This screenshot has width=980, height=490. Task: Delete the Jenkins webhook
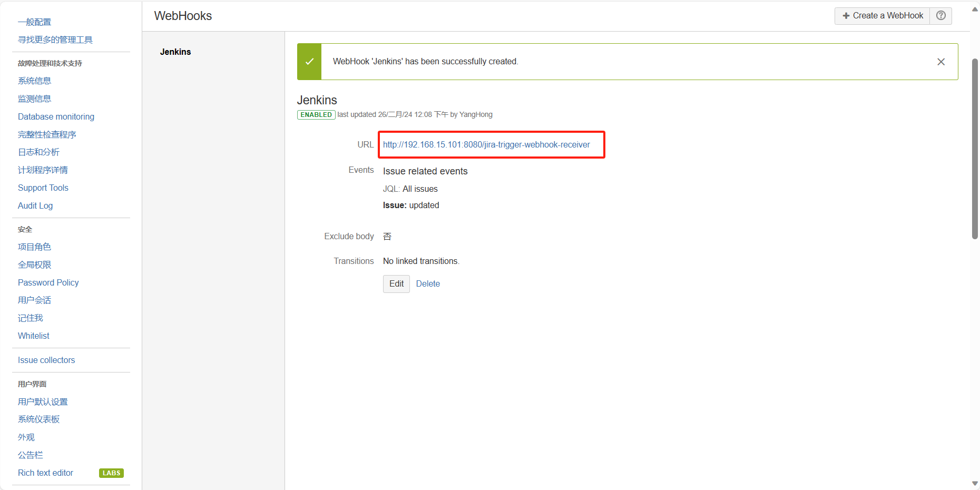click(x=428, y=283)
